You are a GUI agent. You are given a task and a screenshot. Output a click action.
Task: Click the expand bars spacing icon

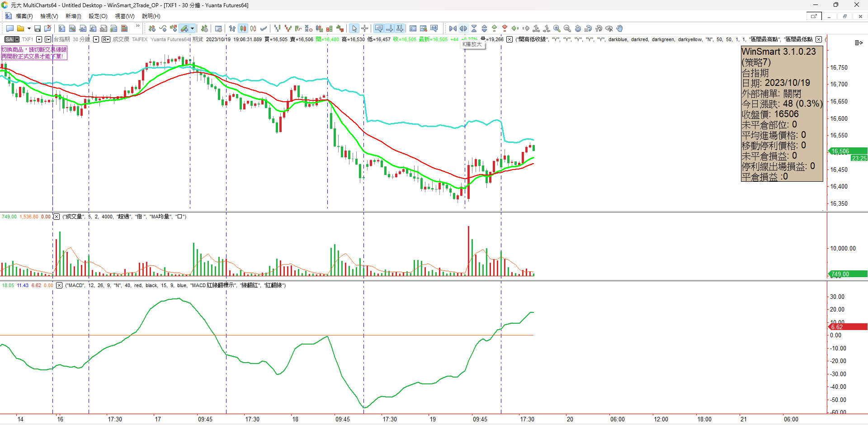click(463, 28)
